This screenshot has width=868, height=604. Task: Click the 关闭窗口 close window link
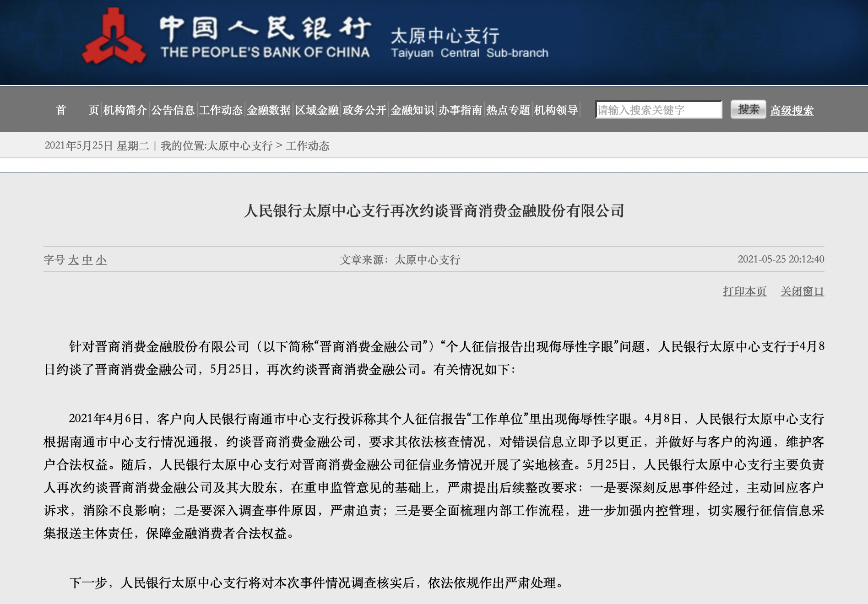coord(802,291)
